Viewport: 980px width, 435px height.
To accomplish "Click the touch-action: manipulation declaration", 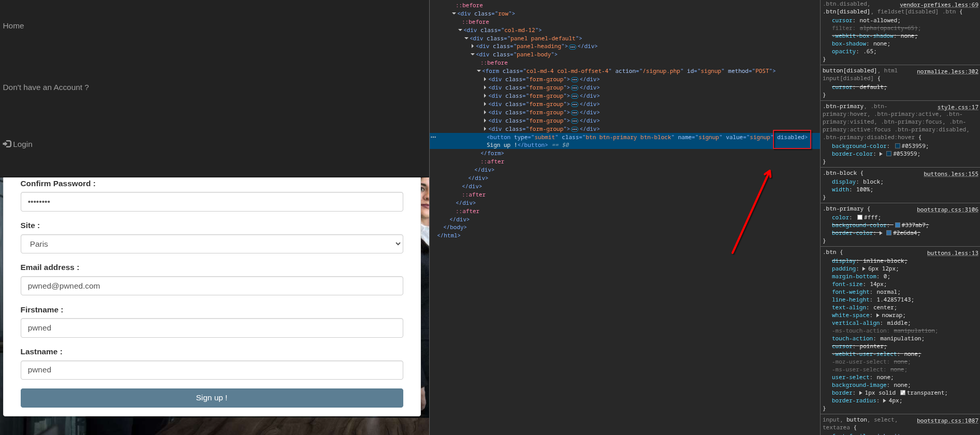I will pyautogui.click(x=878, y=339).
